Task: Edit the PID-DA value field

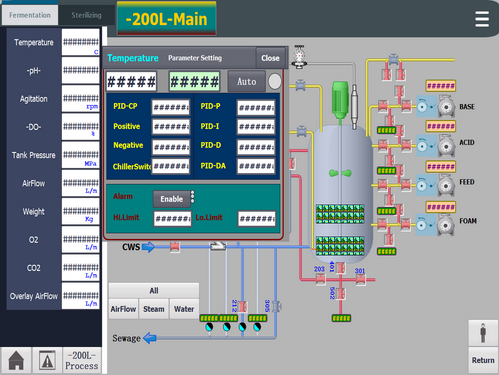Action: point(256,166)
